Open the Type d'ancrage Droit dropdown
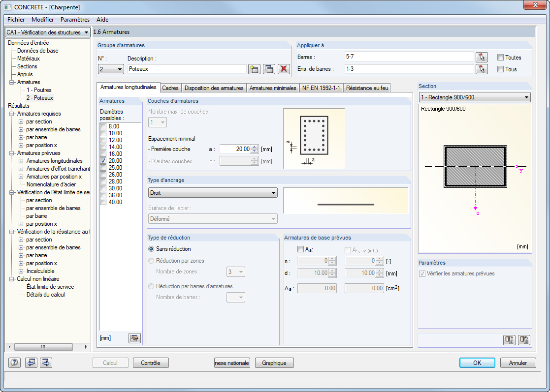The width and height of the screenshot is (550, 392). 213,193
